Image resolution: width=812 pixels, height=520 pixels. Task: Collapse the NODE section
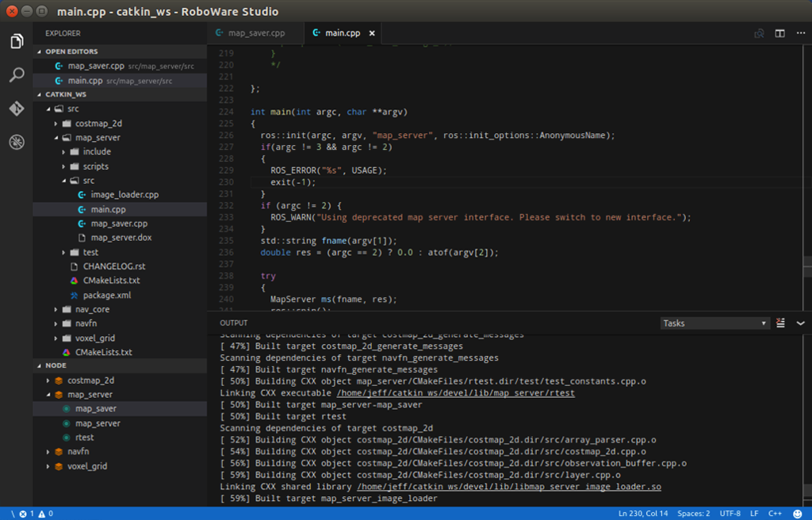(40, 365)
